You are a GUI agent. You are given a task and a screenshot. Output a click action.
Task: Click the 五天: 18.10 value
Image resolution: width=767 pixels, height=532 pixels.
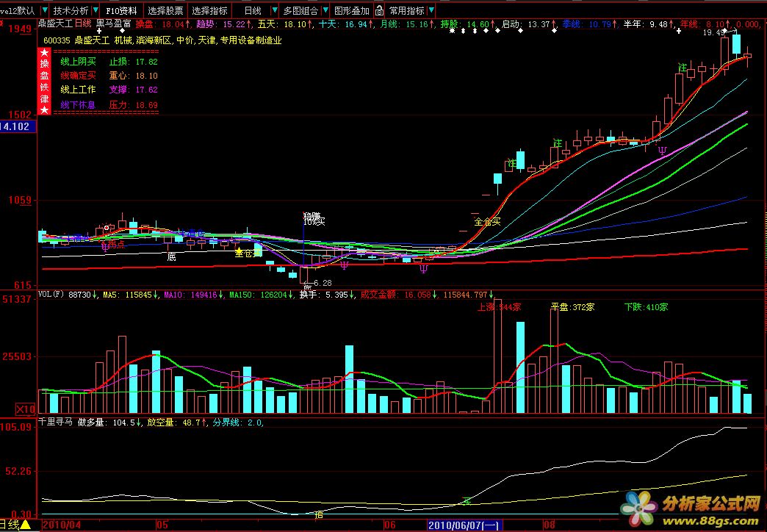pos(285,24)
